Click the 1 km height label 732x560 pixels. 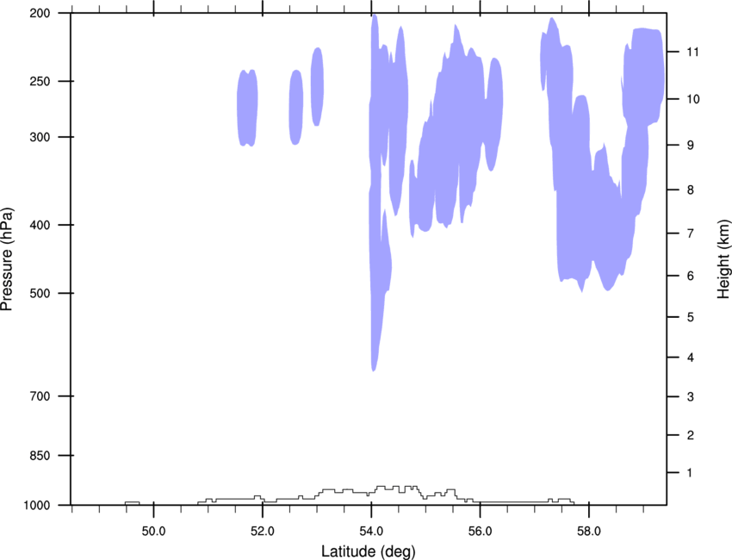pos(691,473)
